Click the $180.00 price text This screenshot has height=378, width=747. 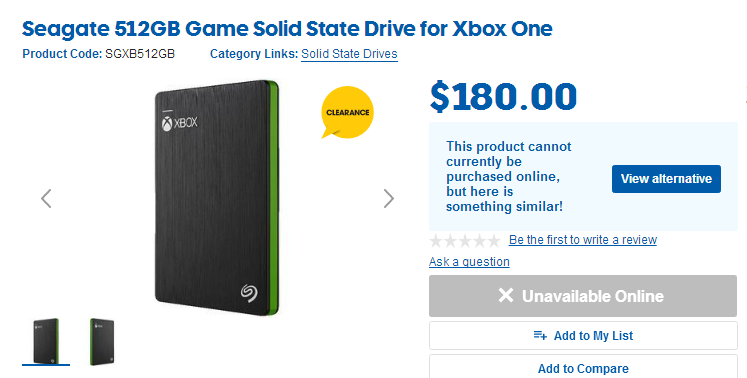[x=503, y=97]
